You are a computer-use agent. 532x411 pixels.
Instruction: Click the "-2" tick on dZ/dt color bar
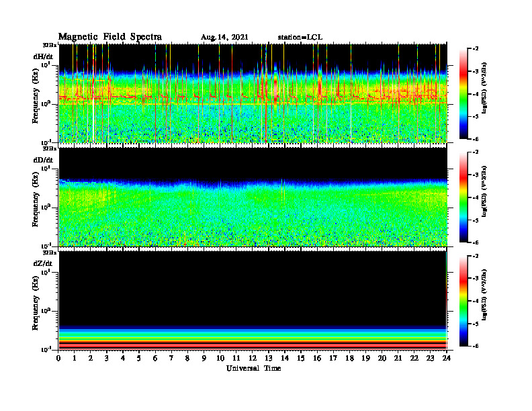pyautogui.click(x=475, y=256)
